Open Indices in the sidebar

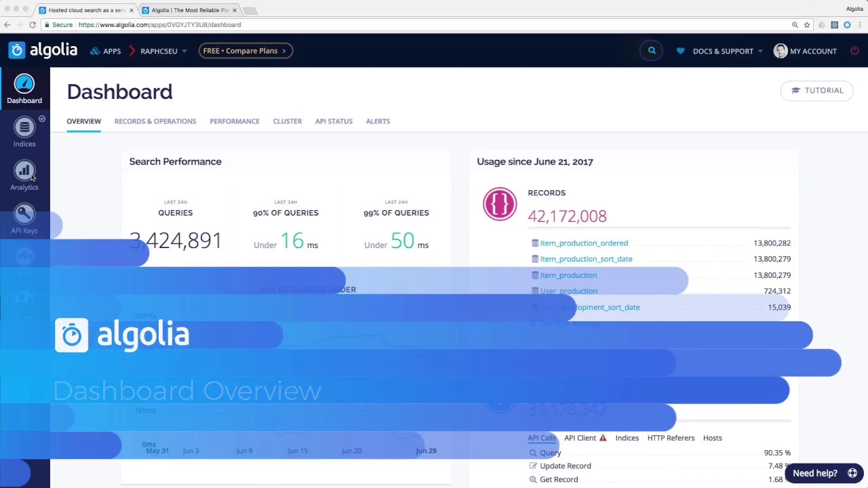pyautogui.click(x=24, y=132)
